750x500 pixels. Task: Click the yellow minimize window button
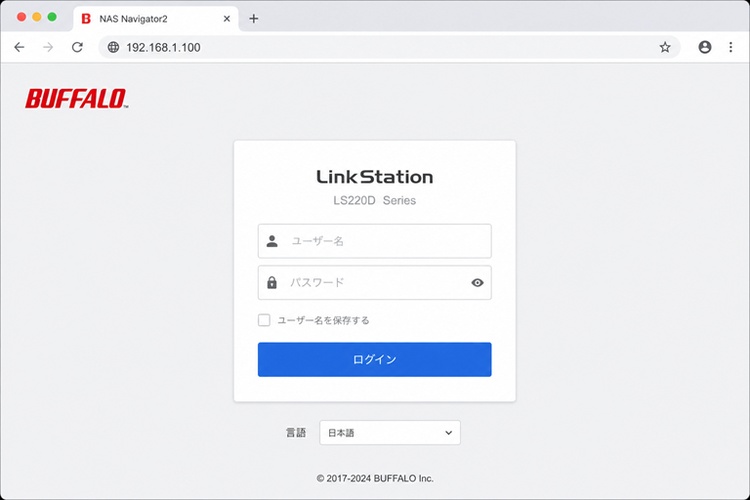pyautogui.click(x=37, y=17)
